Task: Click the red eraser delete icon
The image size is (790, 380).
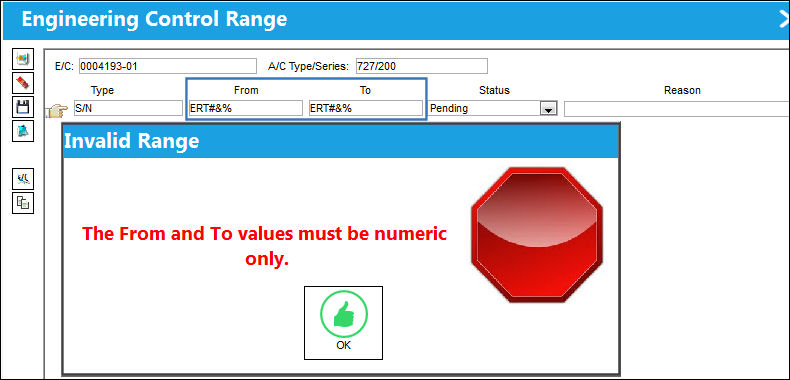Action: [23, 83]
